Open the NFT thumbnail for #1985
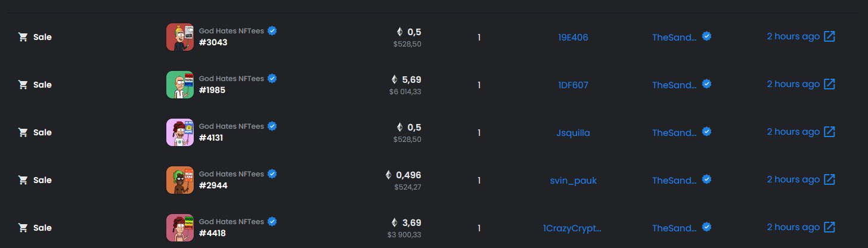Viewport: 868px width, 248px height. pos(180,85)
